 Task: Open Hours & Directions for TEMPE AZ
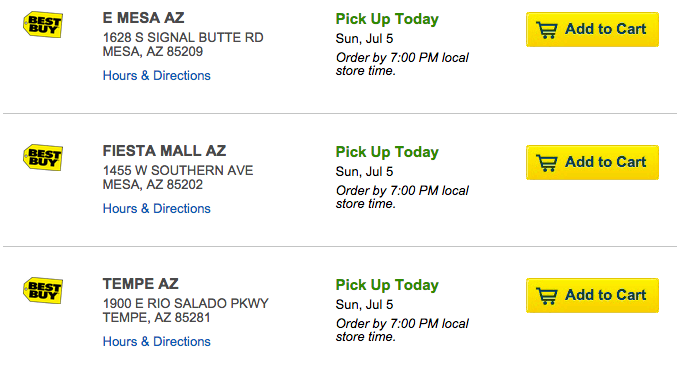pos(157,341)
